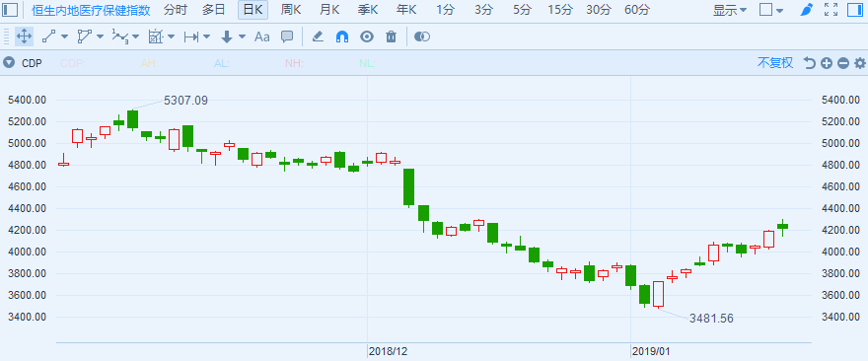
Task: Click the 不复权 adjustment link
Action: pyautogui.click(x=775, y=62)
